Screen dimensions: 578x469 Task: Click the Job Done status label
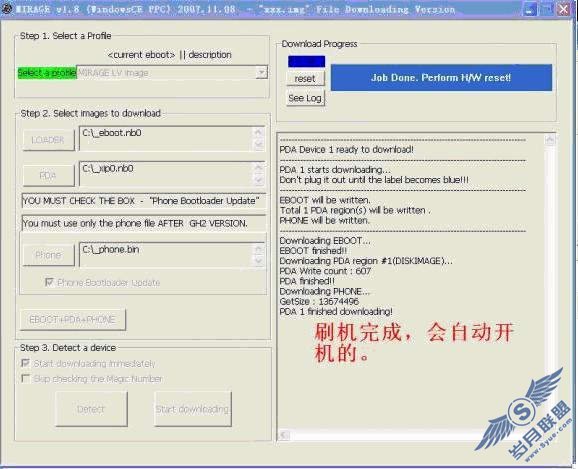point(441,77)
